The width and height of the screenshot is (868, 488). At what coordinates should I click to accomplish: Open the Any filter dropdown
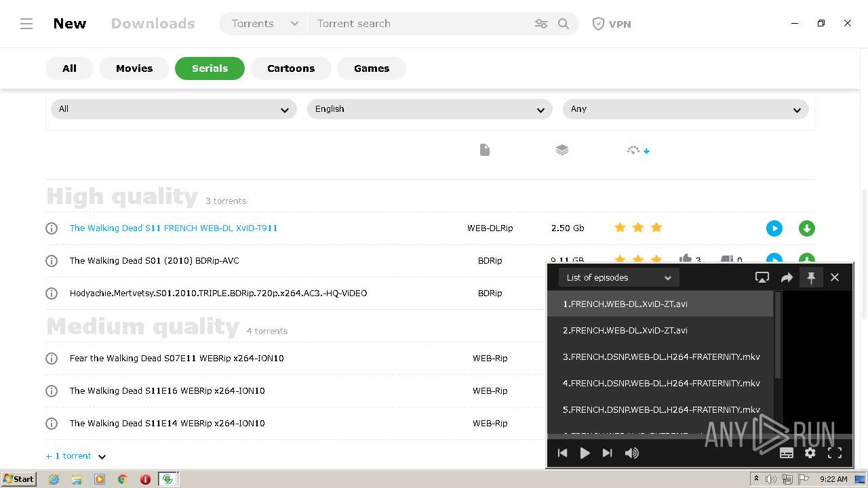[686, 109]
